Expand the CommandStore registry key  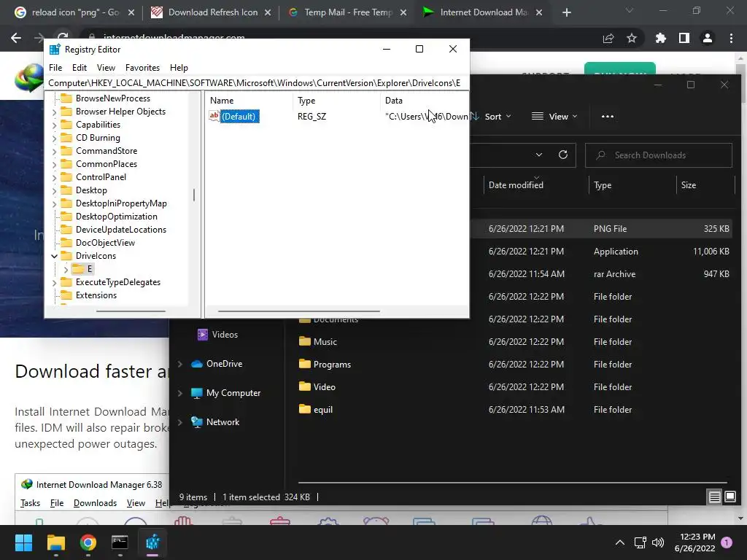point(54,152)
